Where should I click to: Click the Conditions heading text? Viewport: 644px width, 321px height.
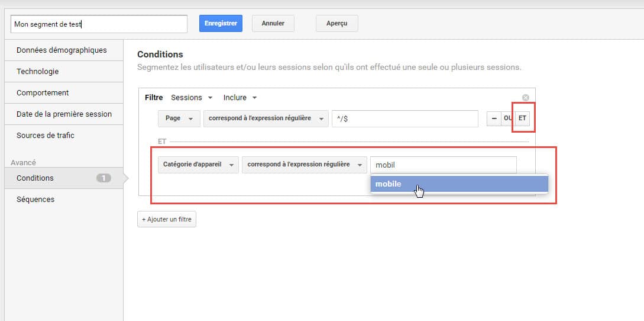160,54
